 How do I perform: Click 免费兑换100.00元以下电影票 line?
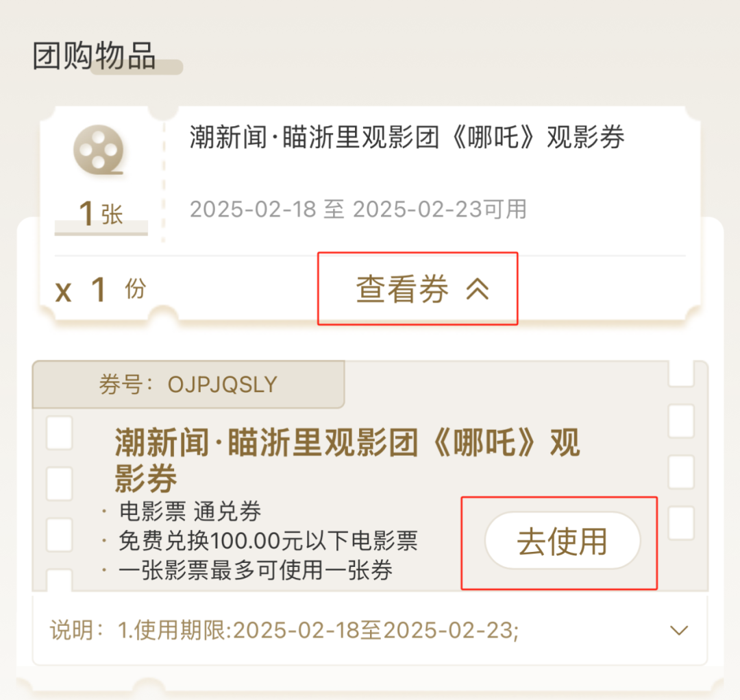point(268,541)
